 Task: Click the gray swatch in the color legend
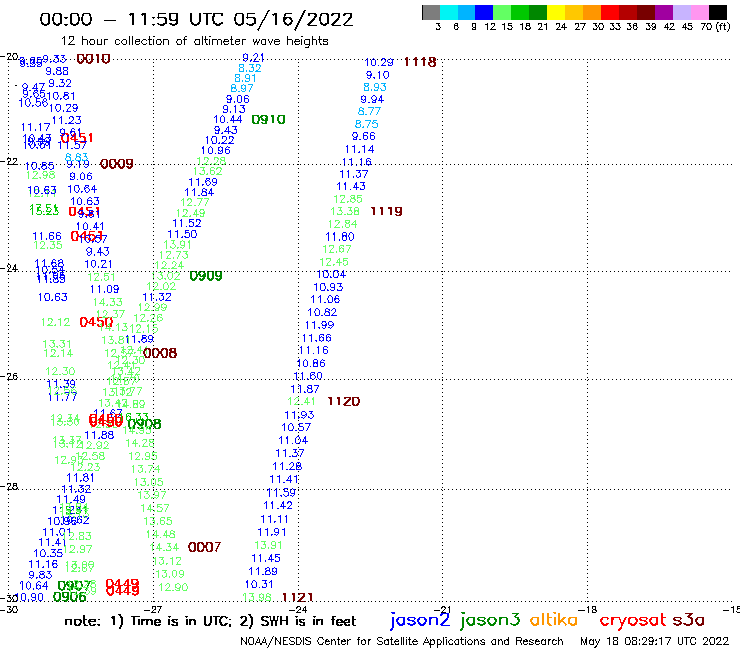pos(431,12)
